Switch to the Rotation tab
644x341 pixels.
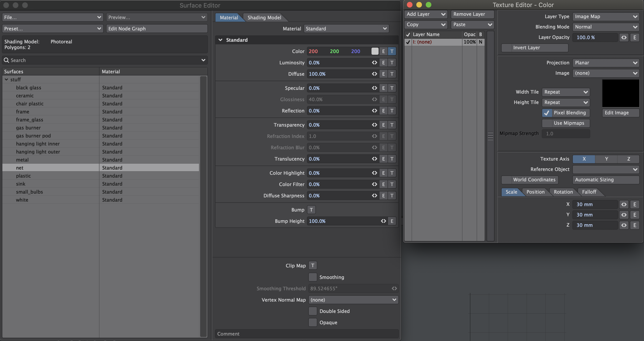coord(563,192)
